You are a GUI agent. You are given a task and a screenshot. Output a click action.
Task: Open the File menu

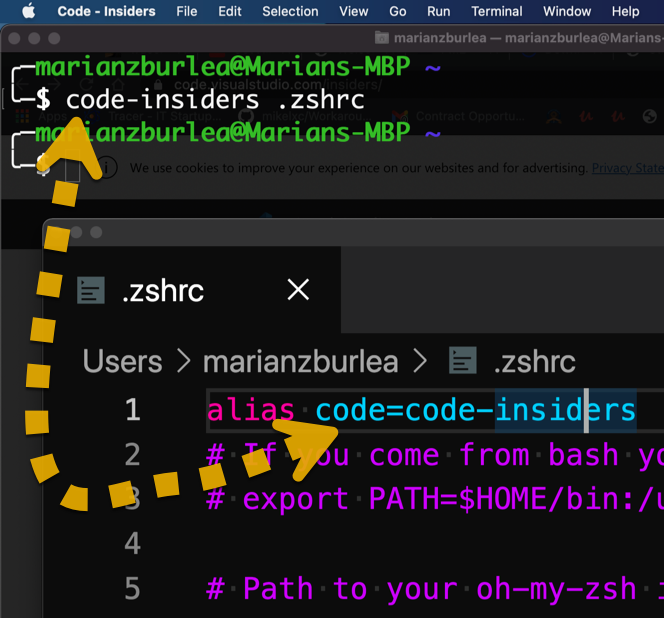187,11
